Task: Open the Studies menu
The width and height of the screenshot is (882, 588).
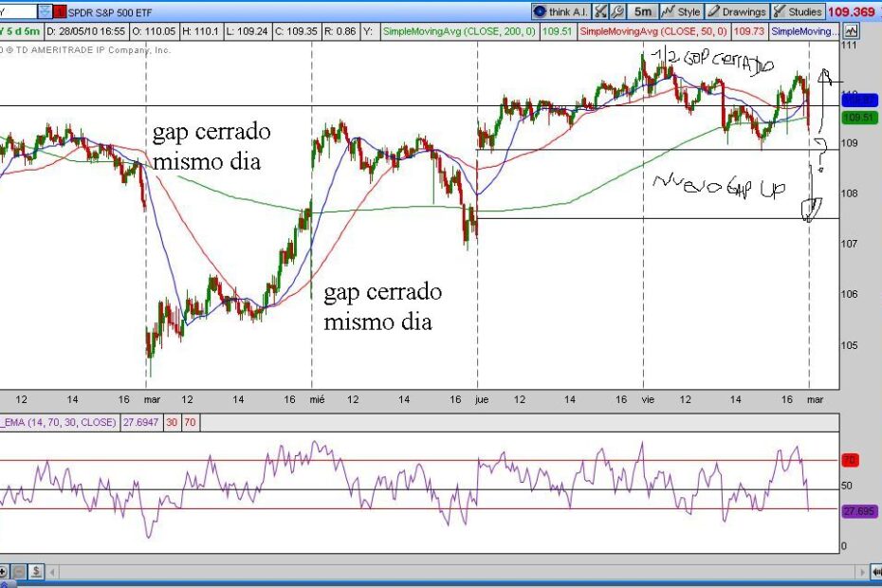Action: 798,11
